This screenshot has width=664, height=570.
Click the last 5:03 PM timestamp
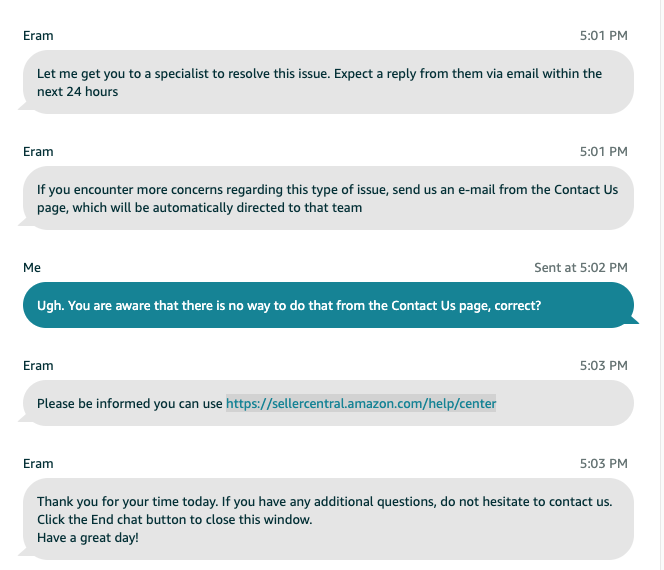[x=603, y=464]
